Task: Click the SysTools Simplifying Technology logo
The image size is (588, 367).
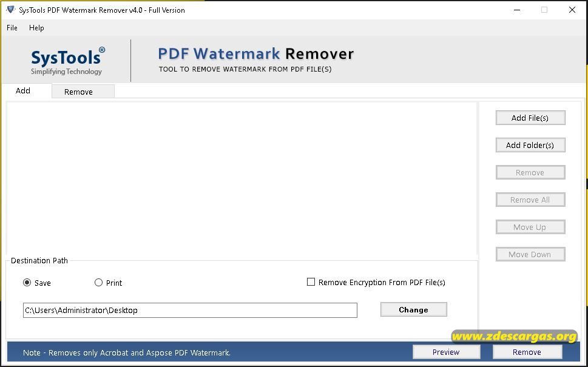Action: pyautogui.click(x=67, y=61)
